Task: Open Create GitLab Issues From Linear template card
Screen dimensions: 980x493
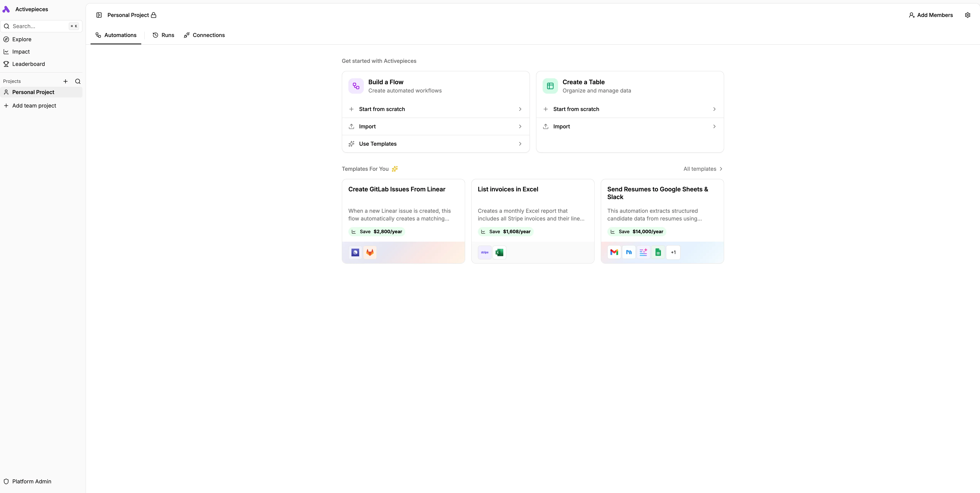Action: pos(403,221)
